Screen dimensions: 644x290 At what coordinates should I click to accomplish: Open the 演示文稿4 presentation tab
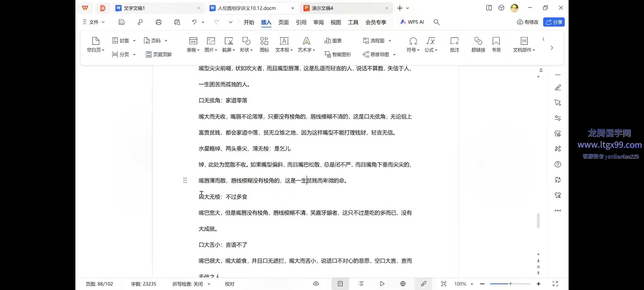pyautogui.click(x=346, y=8)
